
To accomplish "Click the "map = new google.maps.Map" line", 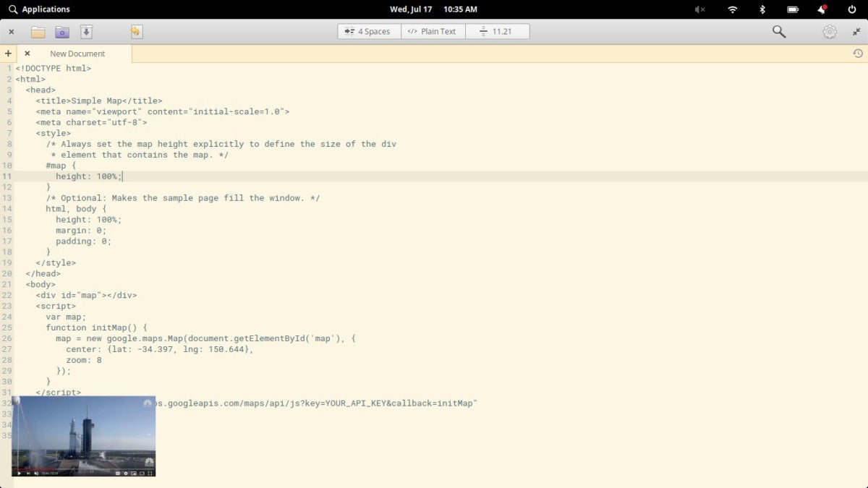I will coord(206,338).
